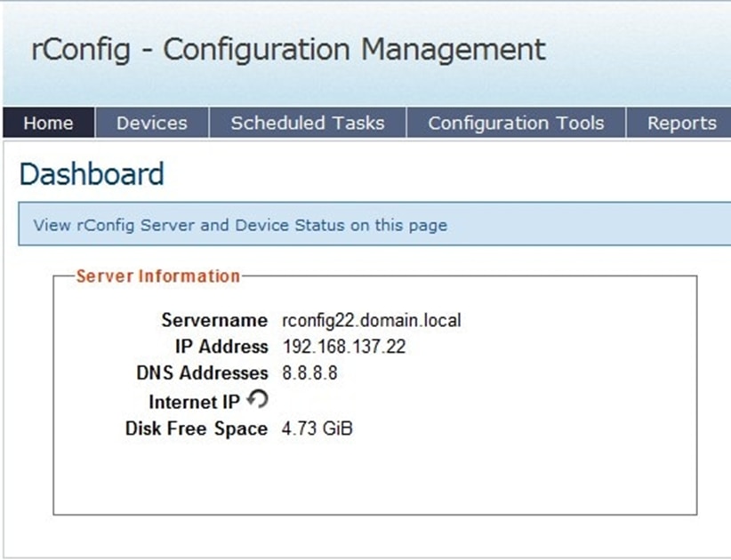Open the Configuration Tools menu
The height and width of the screenshot is (560, 731).
pyautogui.click(x=516, y=123)
